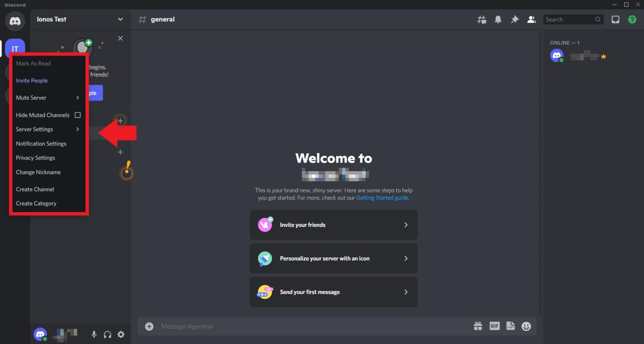Open pinned messages pin icon
This screenshot has width=644, height=344.
(x=515, y=19)
